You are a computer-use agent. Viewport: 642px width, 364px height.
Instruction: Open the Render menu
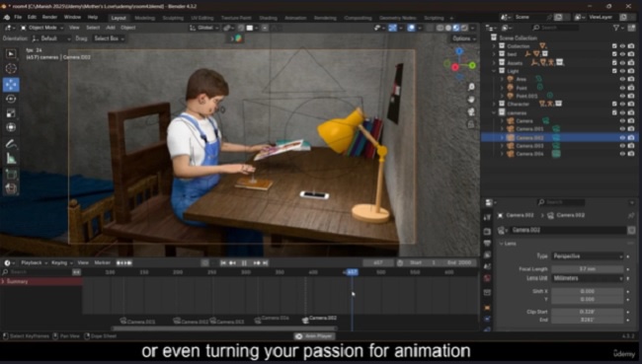[x=50, y=17]
